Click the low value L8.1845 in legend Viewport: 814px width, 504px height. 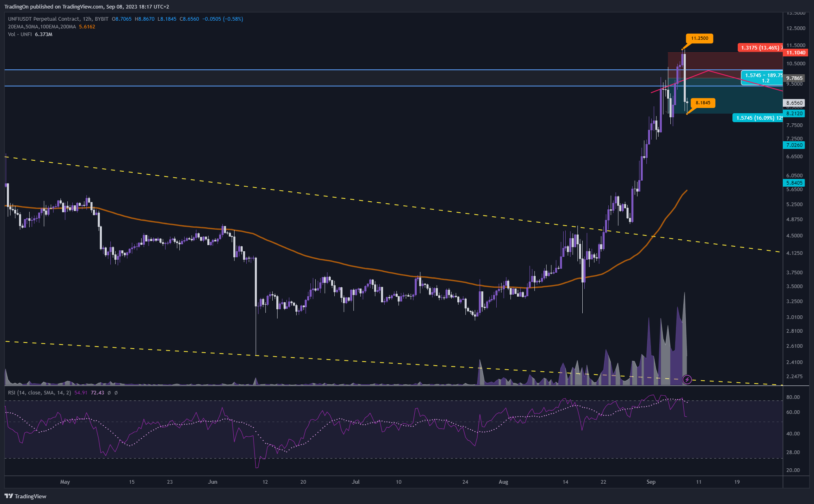tap(167, 19)
